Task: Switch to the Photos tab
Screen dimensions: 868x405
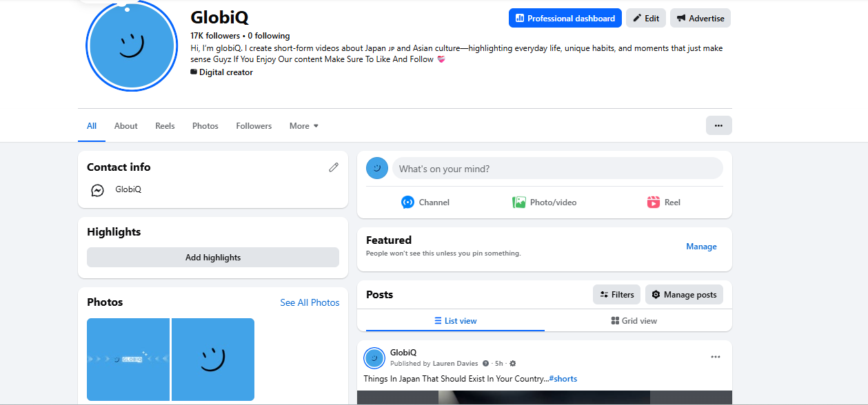Action: (205, 126)
